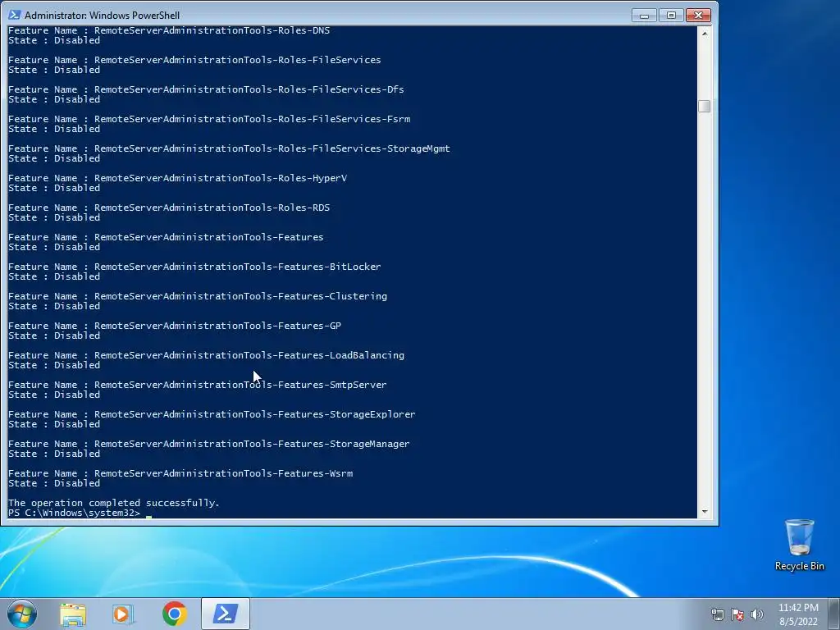Close the PowerShell window
840x630 pixels.
(x=699, y=15)
